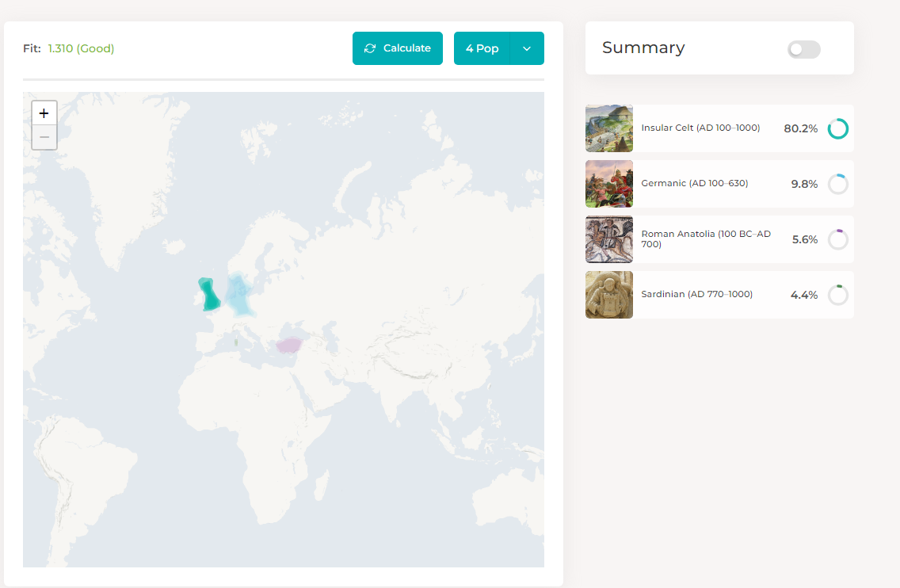The height and width of the screenshot is (588, 900).
Task: Click the 4 Pop button
Action: 482,48
